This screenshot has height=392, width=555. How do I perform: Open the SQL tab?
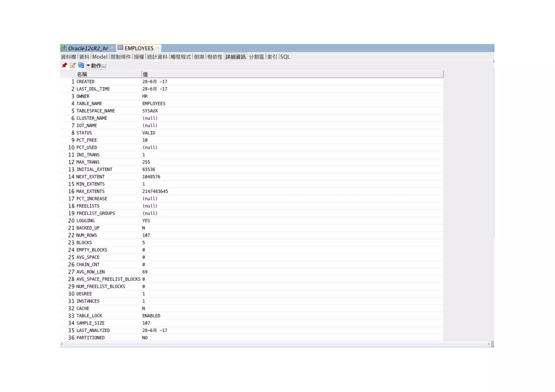pos(285,57)
